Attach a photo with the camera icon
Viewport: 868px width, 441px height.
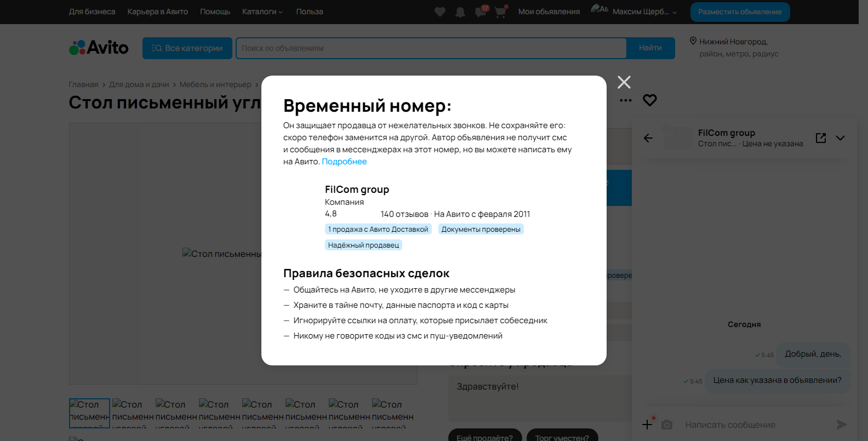point(667,425)
